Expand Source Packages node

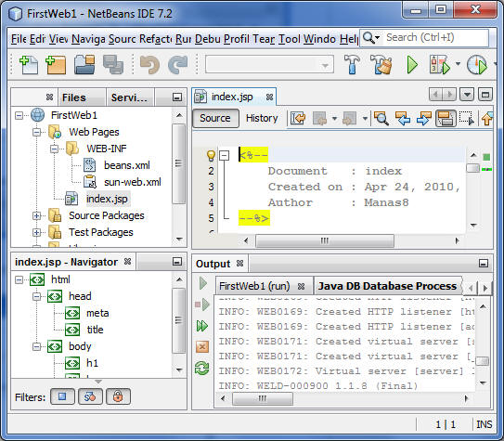(37, 215)
